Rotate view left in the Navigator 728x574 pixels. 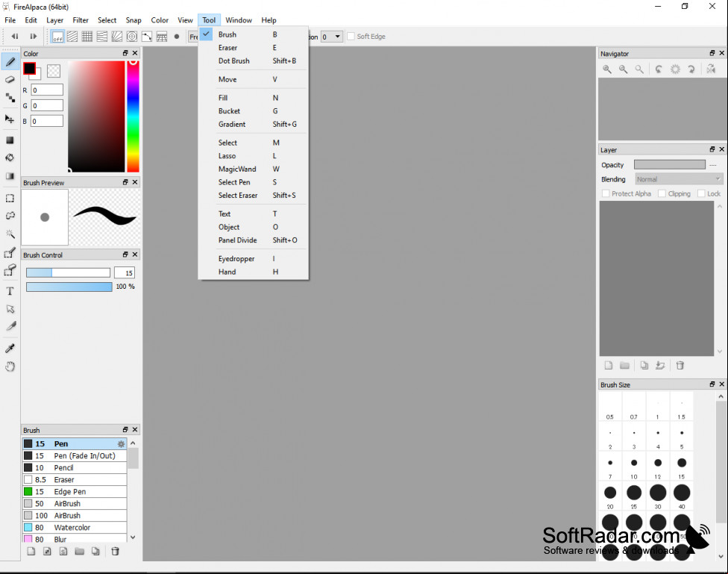tap(659, 69)
